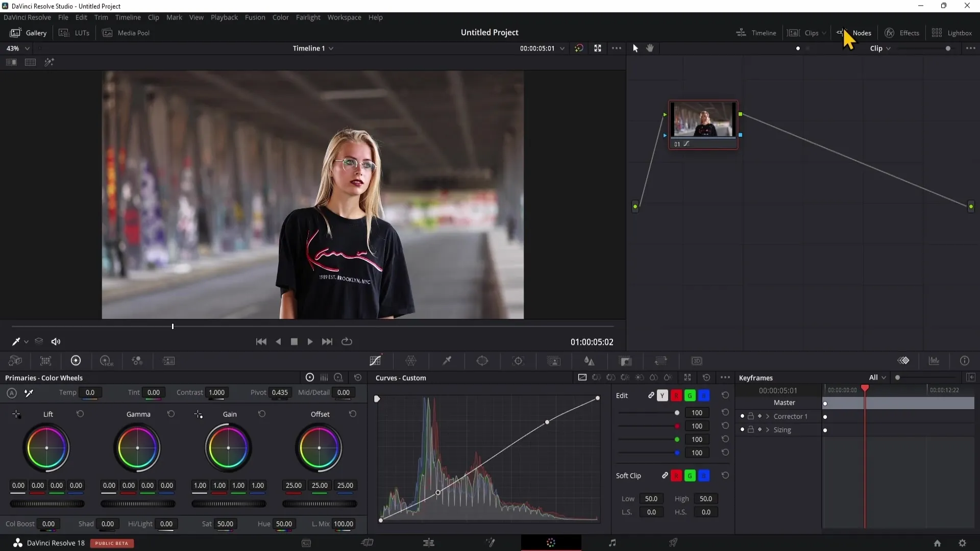Image resolution: width=980 pixels, height=551 pixels.
Task: Toggle Sizing track auto keyframe diamond
Action: click(x=759, y=430)
